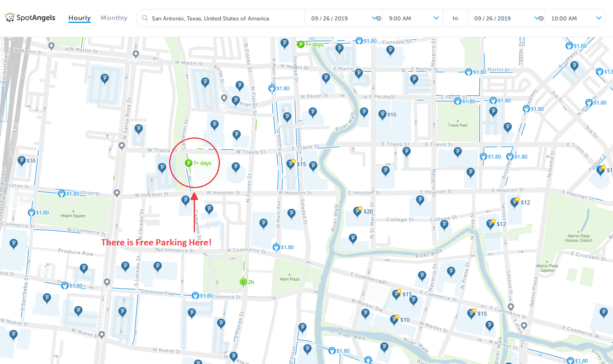Open the $15 garage marker on E Commerce St
The image size is (613, 364).
pos(396,294)
